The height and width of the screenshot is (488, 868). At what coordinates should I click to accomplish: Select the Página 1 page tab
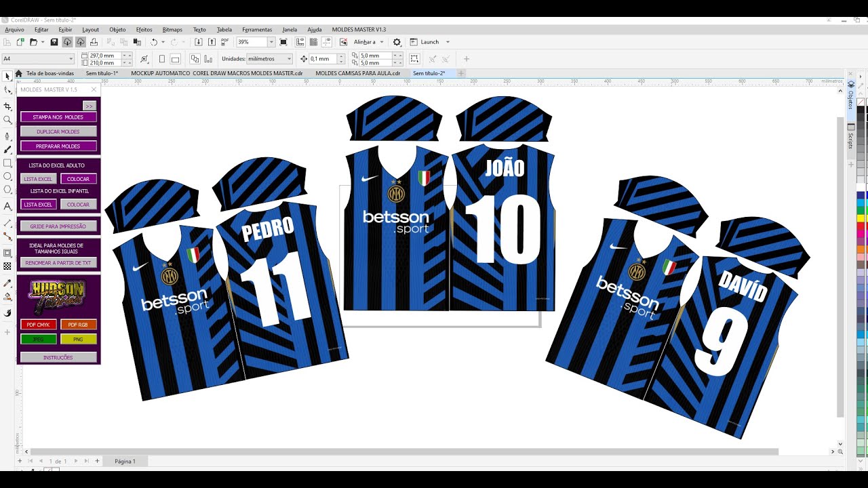[x=125, y=462]
